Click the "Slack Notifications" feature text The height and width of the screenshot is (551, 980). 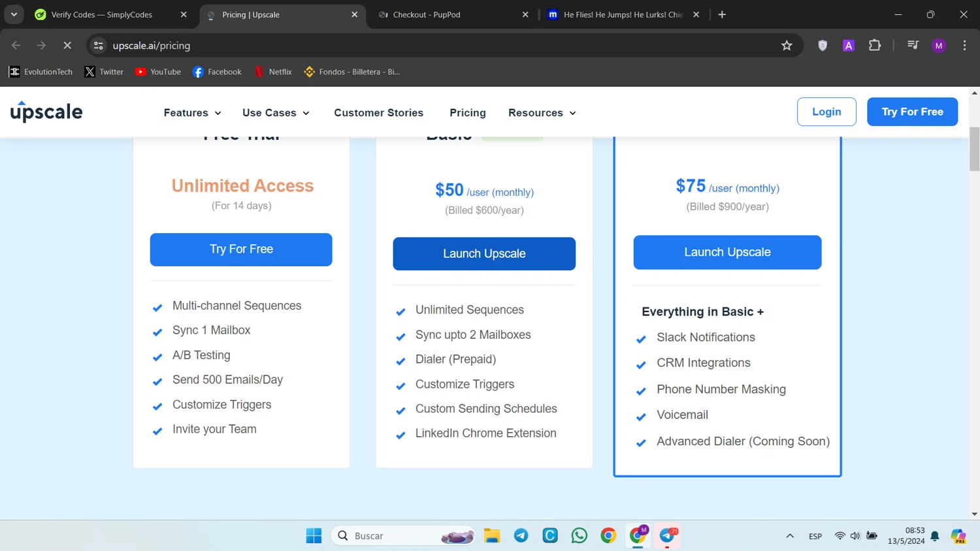706,337
